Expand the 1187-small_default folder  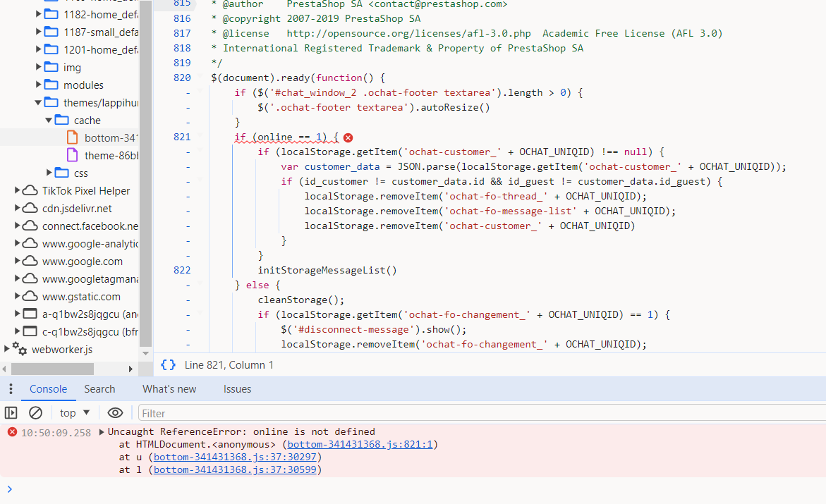38,32
